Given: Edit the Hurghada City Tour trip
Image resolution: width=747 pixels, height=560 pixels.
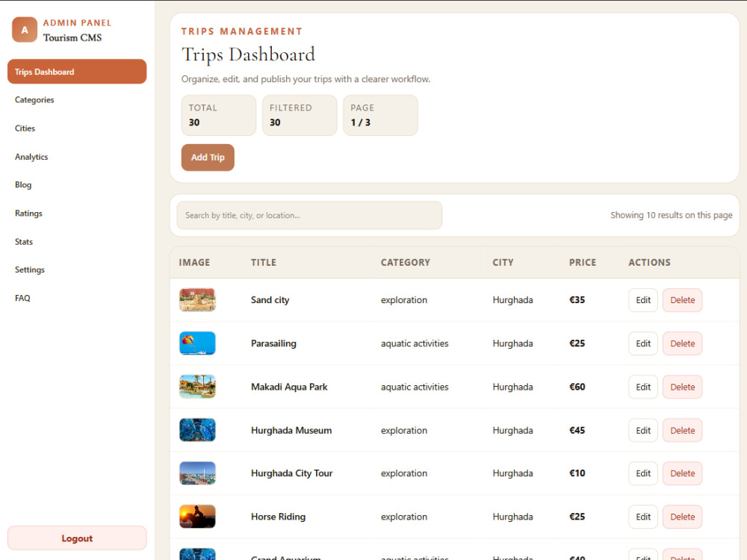Looking at the screenshot, I should click(642, 473).
